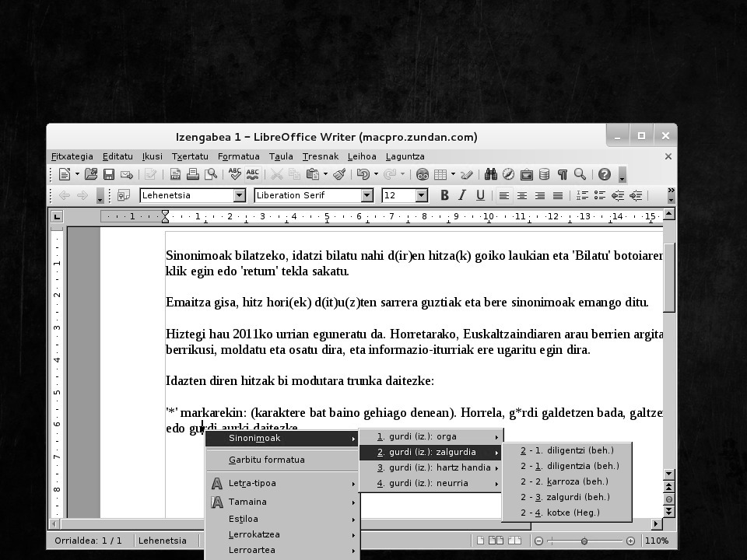The image size is (747, 560).
Task: Open LibreOffice Help question mark icon
Action: 604,175
